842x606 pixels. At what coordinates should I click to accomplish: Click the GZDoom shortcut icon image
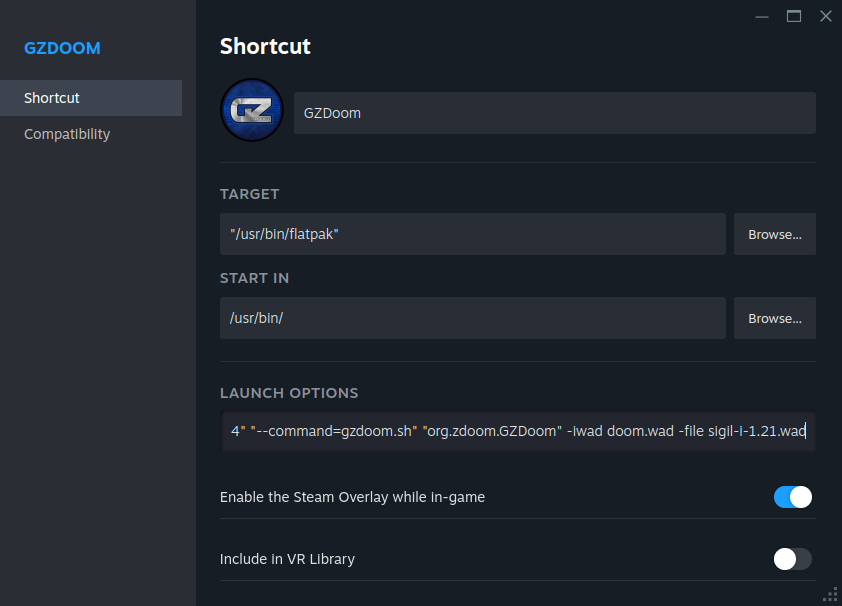point(251,110)
